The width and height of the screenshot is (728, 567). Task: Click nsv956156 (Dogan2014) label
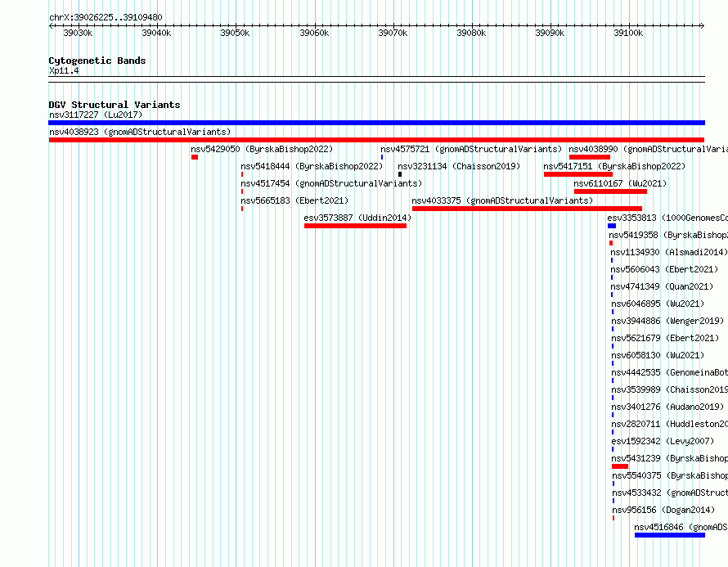tap(663, 510)
